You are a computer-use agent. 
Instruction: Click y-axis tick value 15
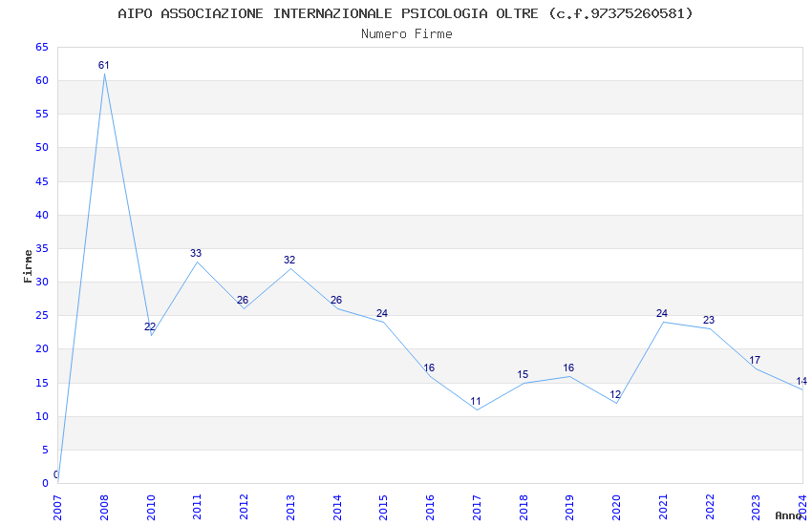pyautogui.click(x=42, y=384)
